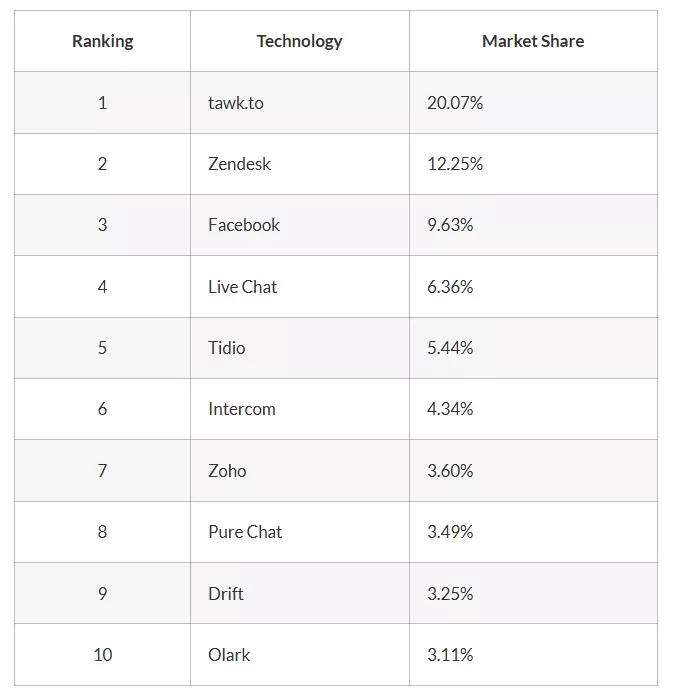677x697 pixels.
Task: Click the Pure Chat table cell
Action: [x=245, y=532]
